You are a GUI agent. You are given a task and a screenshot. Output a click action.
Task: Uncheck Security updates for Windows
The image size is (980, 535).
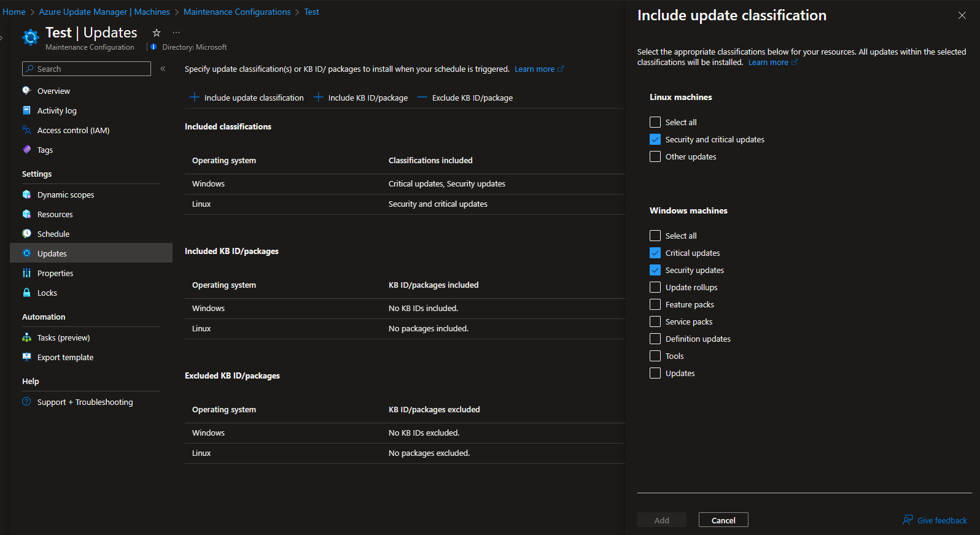[655, 270]
